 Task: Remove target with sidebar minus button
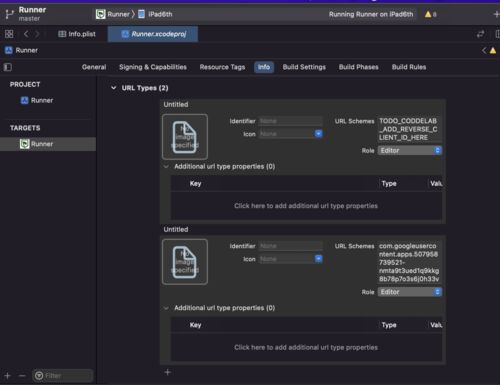(x=22, y=376)
